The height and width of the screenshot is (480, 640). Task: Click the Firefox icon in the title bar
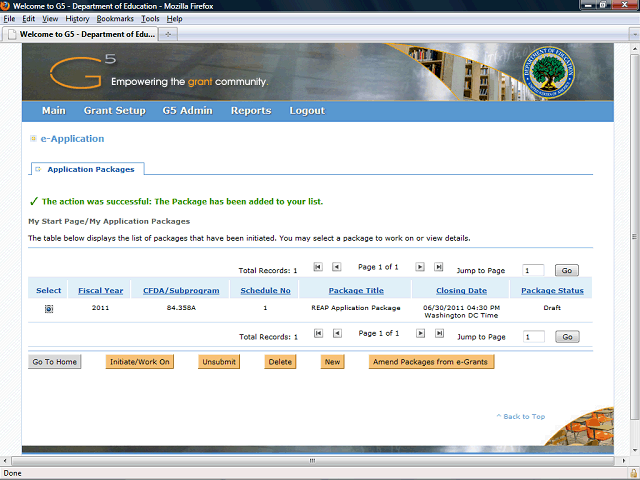click(5, 6)
